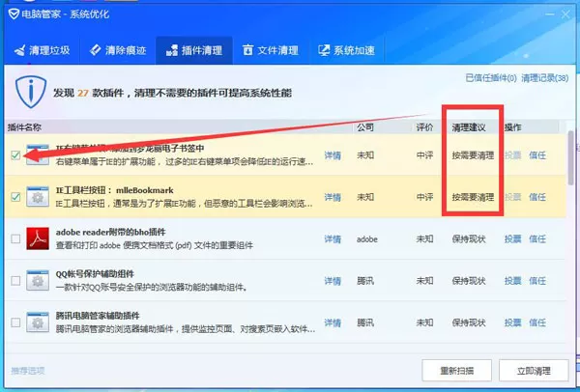Click the plugin blocks icon on 插件清理 tab
The width and height of the screenshot is (580, 392).
point(172,50)
